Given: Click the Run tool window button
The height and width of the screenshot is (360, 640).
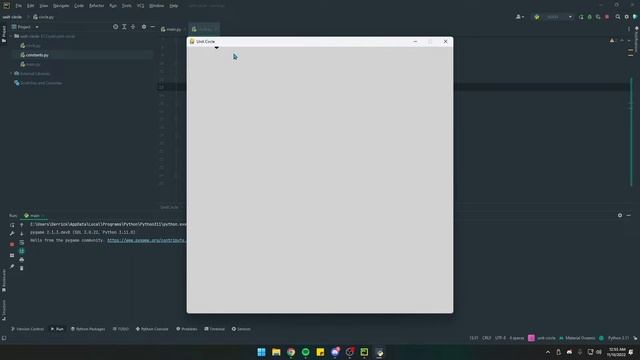Looking at the screenshot, I should pos(57,329).
